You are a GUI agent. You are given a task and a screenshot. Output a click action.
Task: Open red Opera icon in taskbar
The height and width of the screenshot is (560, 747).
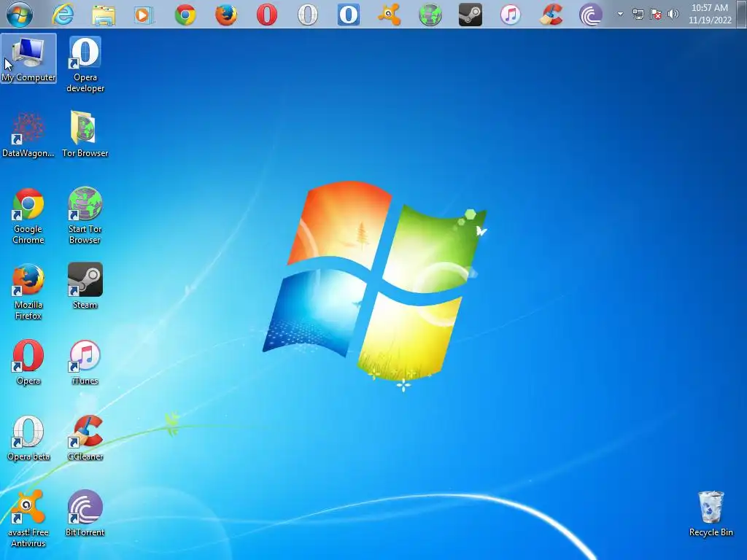tap(267, 15)
